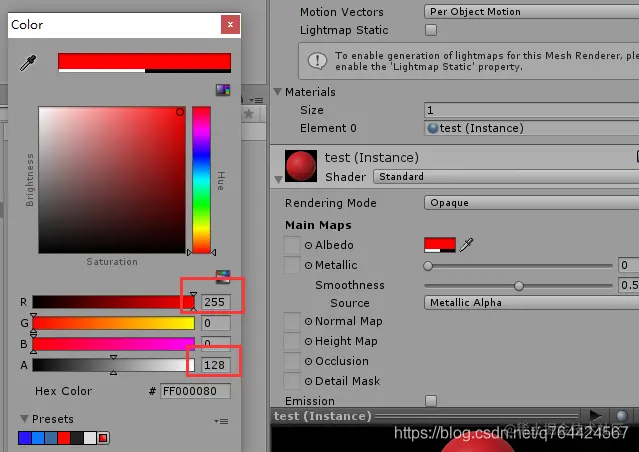Click on the vertical Hue strip
The height and width of the screenshot is (452, 639).
pos(201,180)
